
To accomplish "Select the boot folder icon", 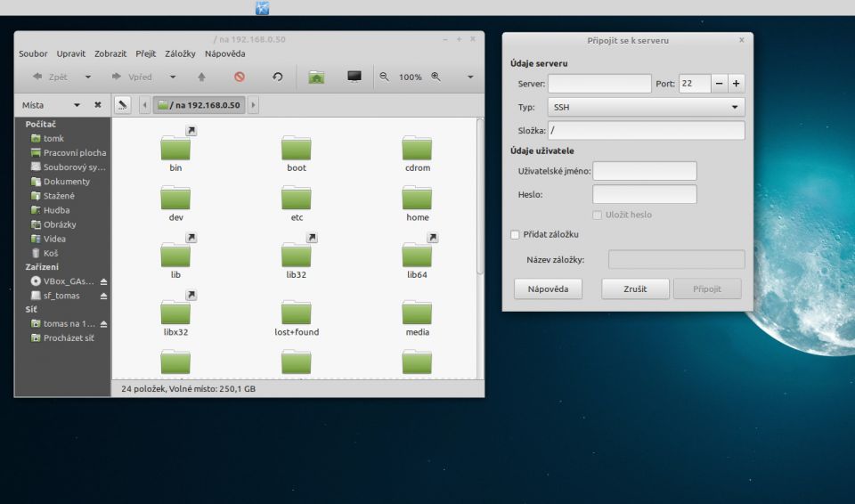I will point(296,147).
